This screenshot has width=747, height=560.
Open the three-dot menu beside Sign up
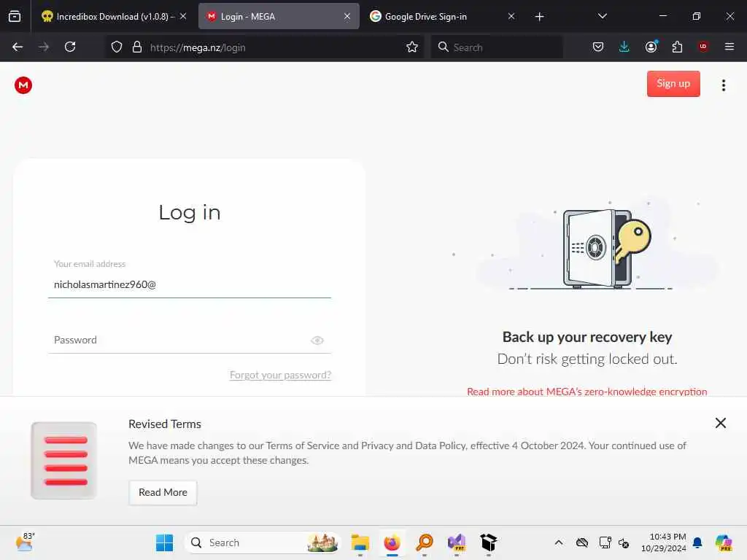click(723, 85)
